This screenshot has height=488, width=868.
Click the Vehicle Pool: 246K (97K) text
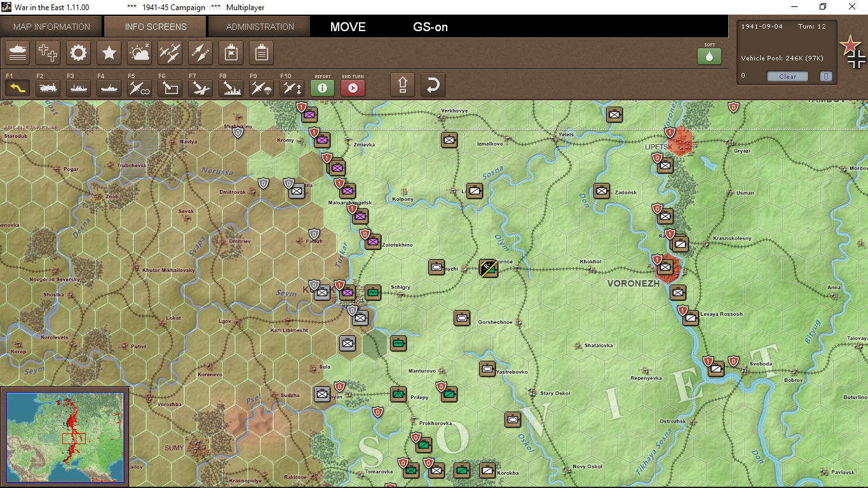[782, 58]
